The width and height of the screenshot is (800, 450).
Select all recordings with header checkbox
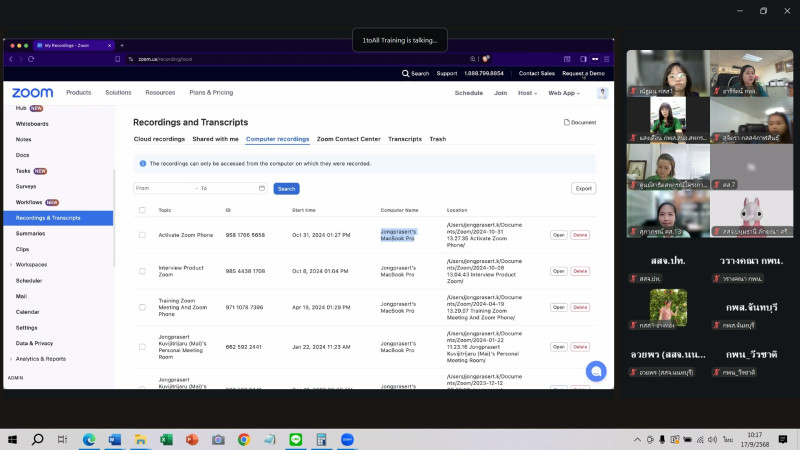pyautogui.click(x=142, y=210)
